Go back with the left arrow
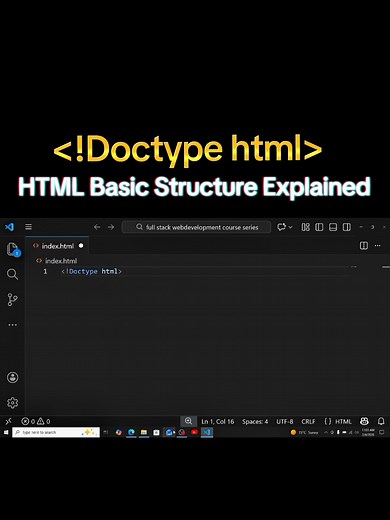The image size is (390, 520). point(97,227)
